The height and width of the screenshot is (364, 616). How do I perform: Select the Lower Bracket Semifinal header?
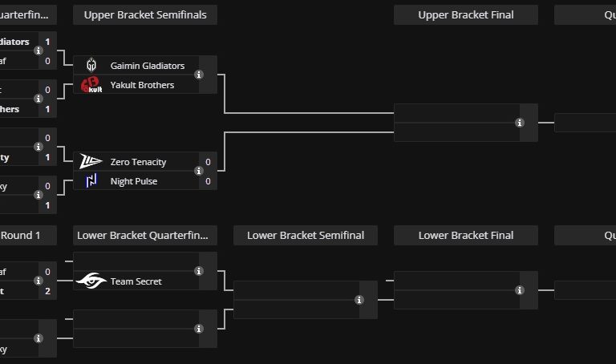[x=305, y=235]
